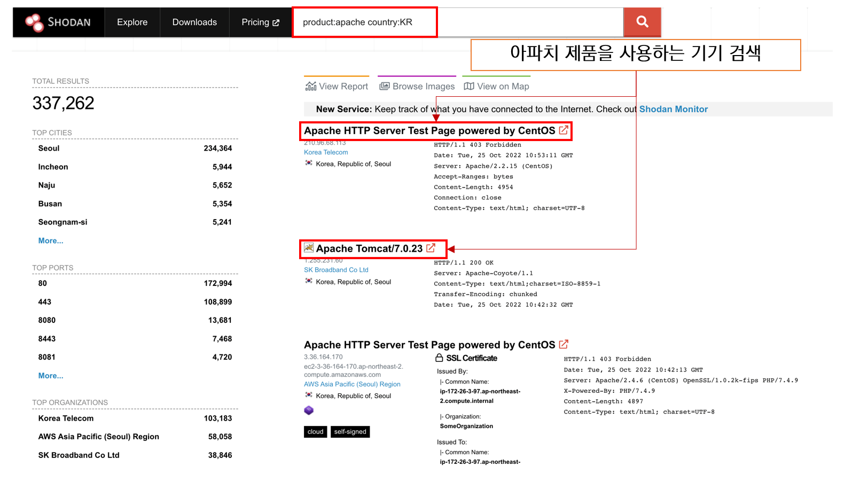Expand More under Top Cities

(51, 241)
